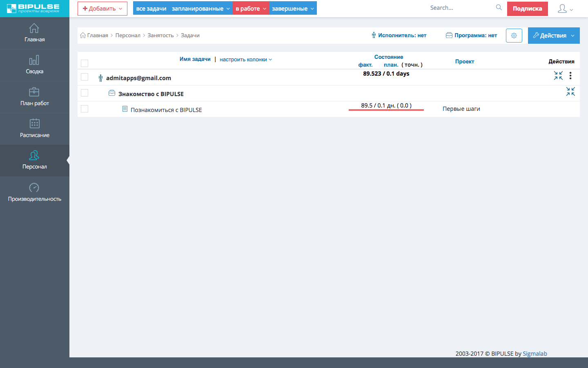Viewport: 588px width, 368px height.
Task: Click the 89.5 / 0.1 дн. ( 0.0 ) value
Action: click(386, 105)
